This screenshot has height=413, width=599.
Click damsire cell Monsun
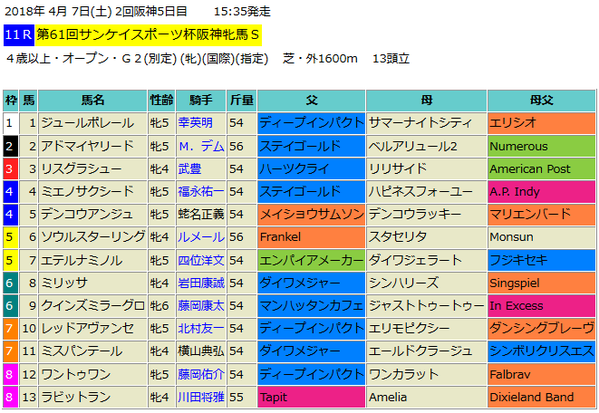point(541,237)
